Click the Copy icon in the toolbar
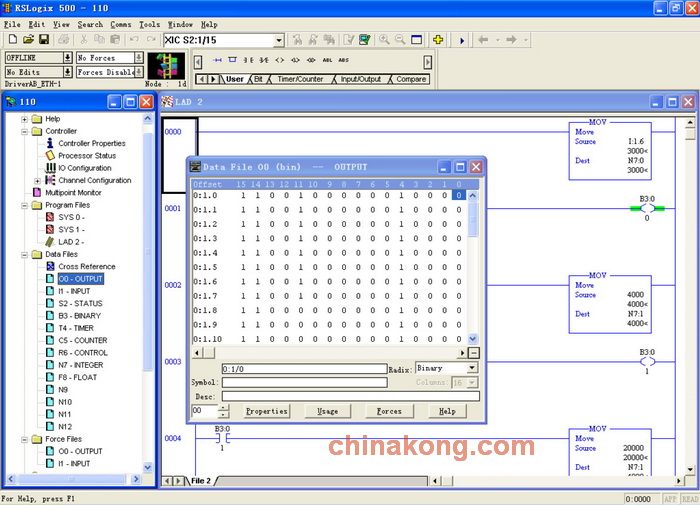Image resolution: width=700 pixels, height=505 pixels. tap(99, 40)
